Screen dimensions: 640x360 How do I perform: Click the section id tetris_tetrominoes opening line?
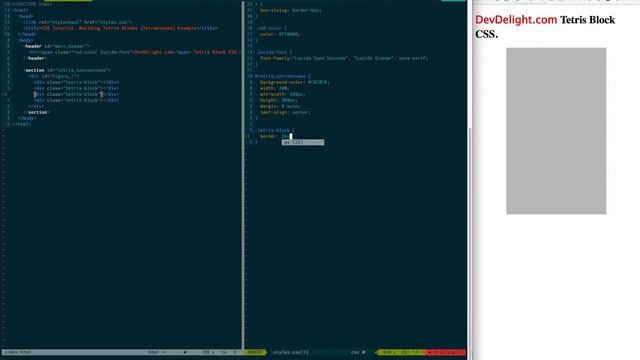(x=67, y=70)
